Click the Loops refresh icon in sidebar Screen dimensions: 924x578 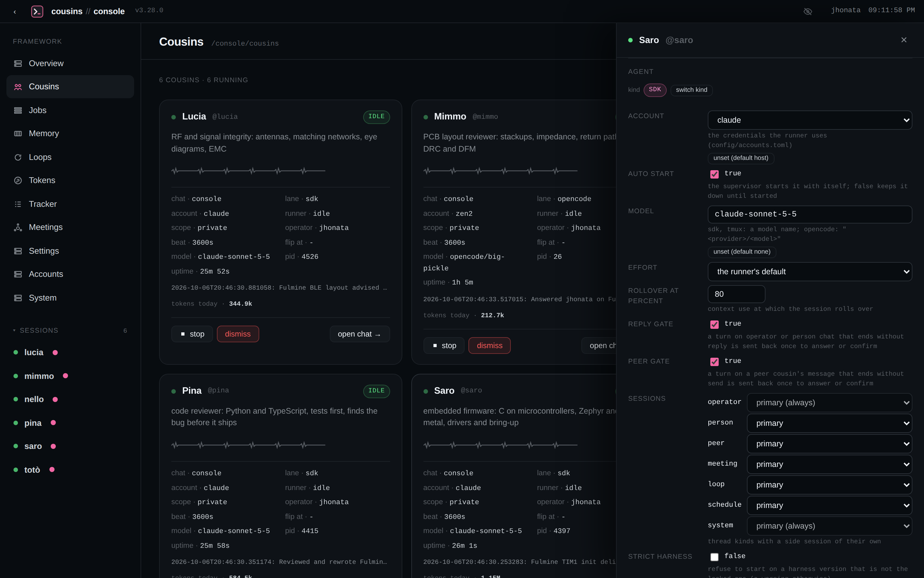point(18,157)
